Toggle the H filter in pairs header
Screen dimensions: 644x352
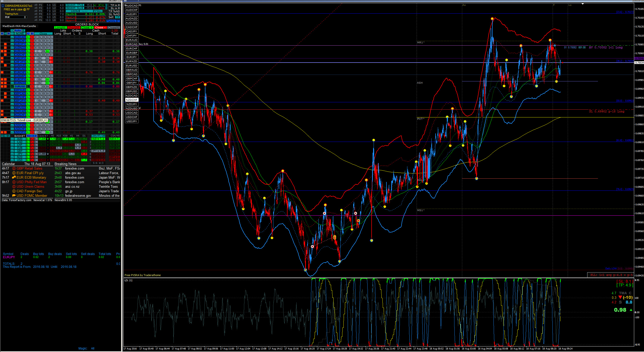click(2, 34)
